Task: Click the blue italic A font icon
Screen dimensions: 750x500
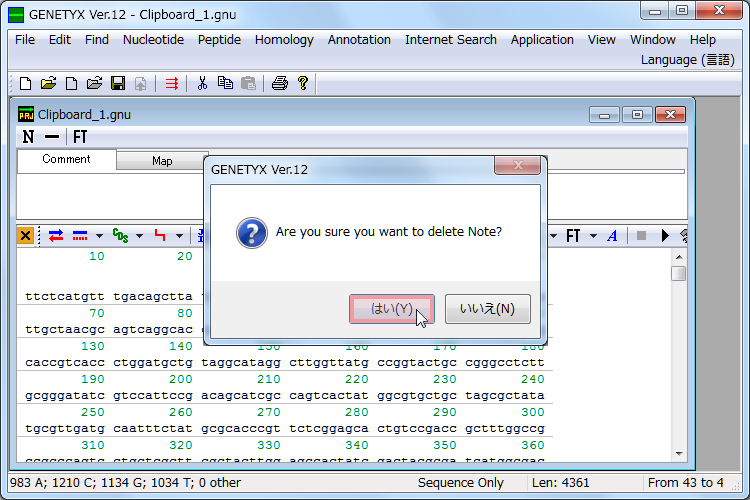Action: (x=612, y=236)
